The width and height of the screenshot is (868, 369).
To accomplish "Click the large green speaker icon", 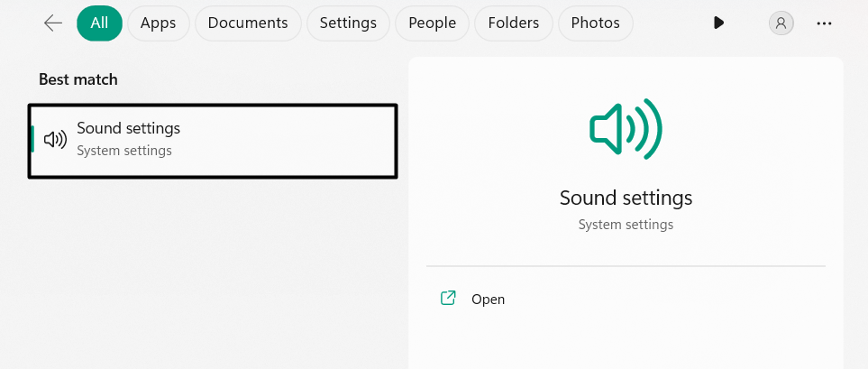I will [x=626, y=130].
